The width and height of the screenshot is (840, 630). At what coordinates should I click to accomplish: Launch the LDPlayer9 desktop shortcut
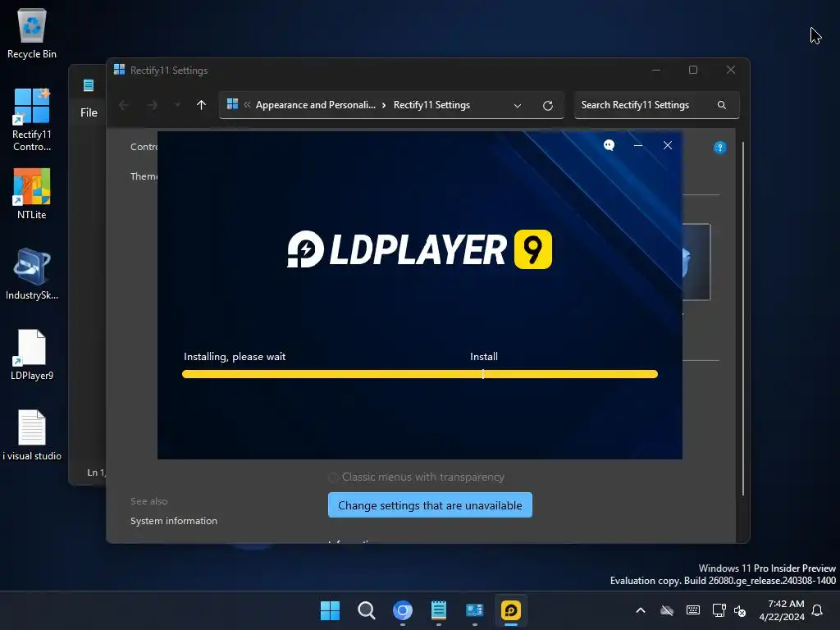32,354
